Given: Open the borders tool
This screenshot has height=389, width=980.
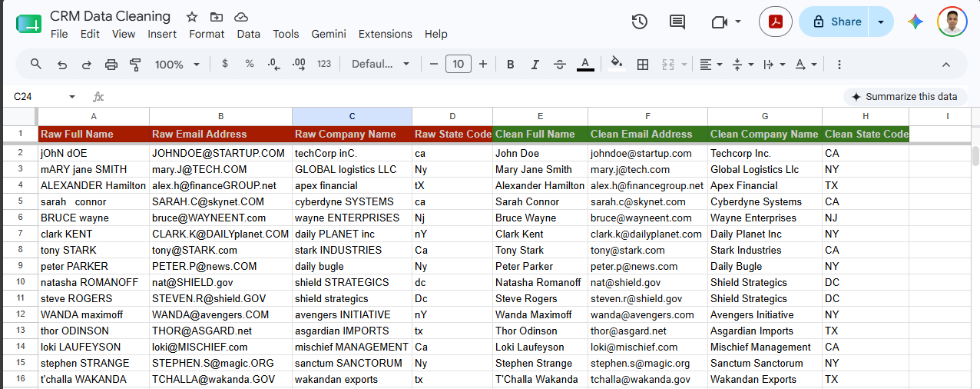Looking at the screenshot, I should [x=643, y=64].
